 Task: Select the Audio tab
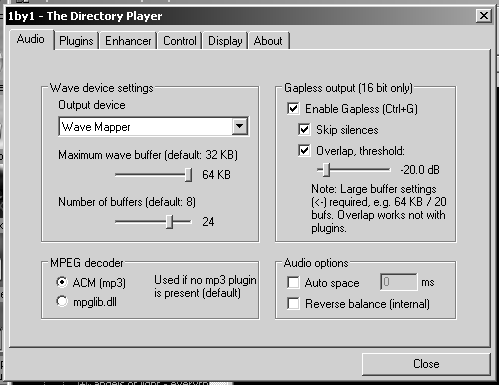(x=31, y=39)
